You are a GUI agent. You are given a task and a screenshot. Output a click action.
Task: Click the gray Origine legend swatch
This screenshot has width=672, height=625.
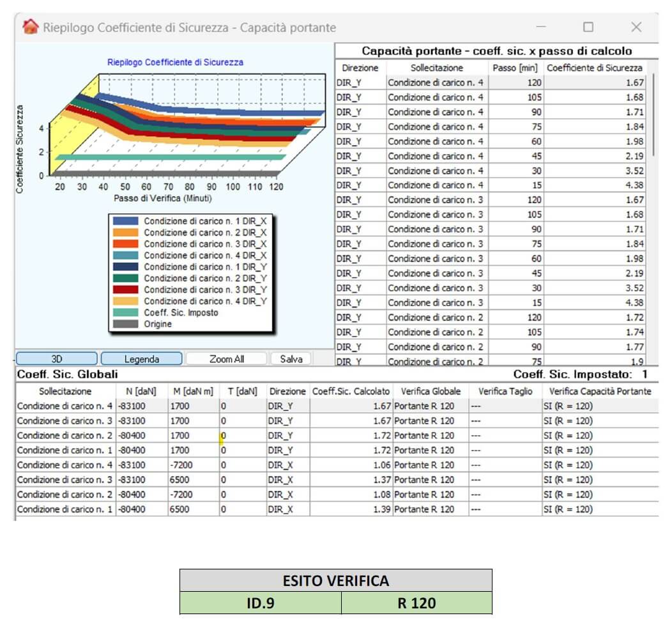point(126,324)
